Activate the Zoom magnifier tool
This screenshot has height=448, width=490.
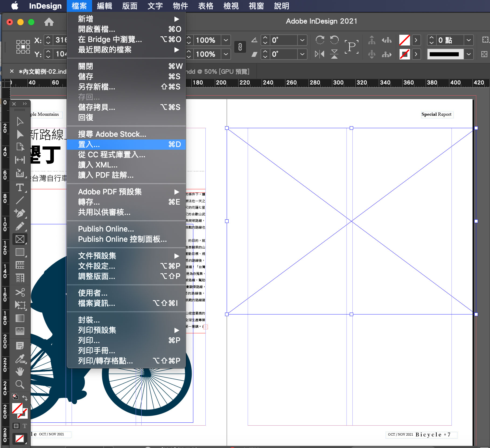(20, 384)
